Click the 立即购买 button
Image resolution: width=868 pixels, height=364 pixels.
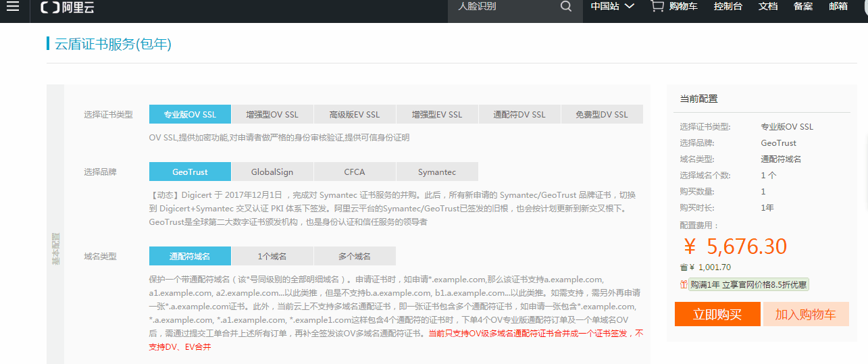click(717, 314)
